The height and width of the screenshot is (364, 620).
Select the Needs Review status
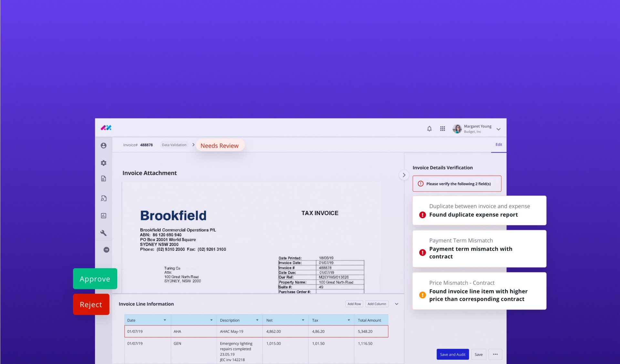[220, 146]
